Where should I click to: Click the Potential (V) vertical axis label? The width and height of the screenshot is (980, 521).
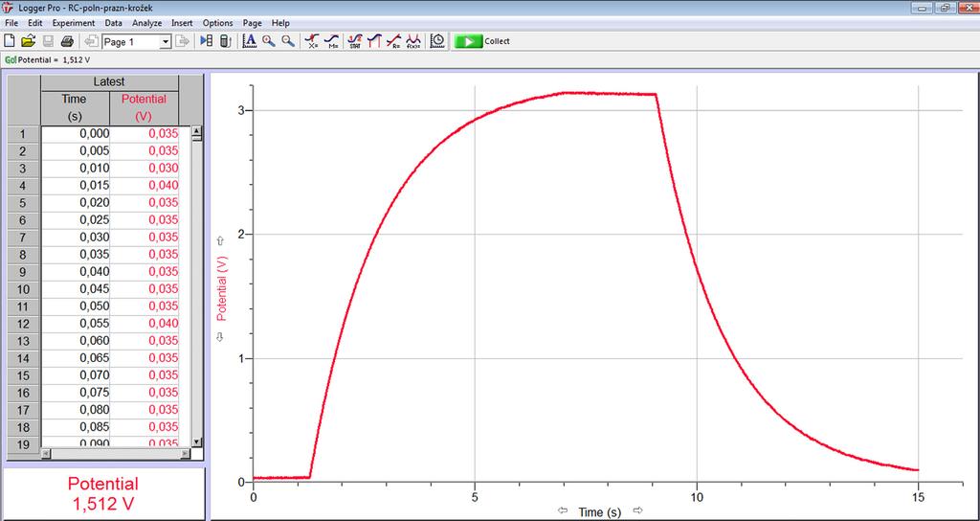(220, 288)
